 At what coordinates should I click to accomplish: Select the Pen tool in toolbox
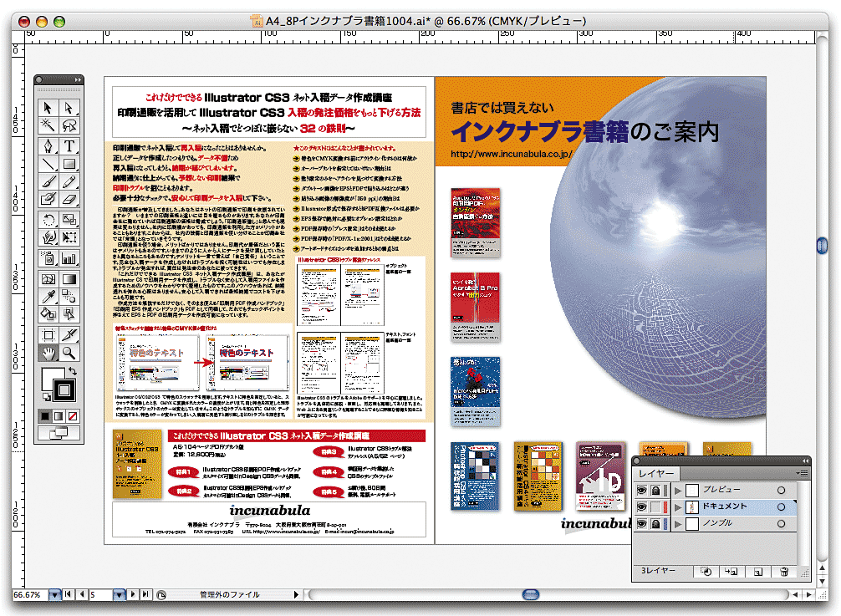[48, 145]
